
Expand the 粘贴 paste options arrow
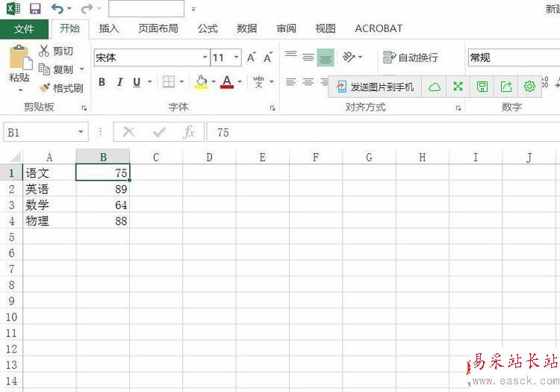point(20,90)
